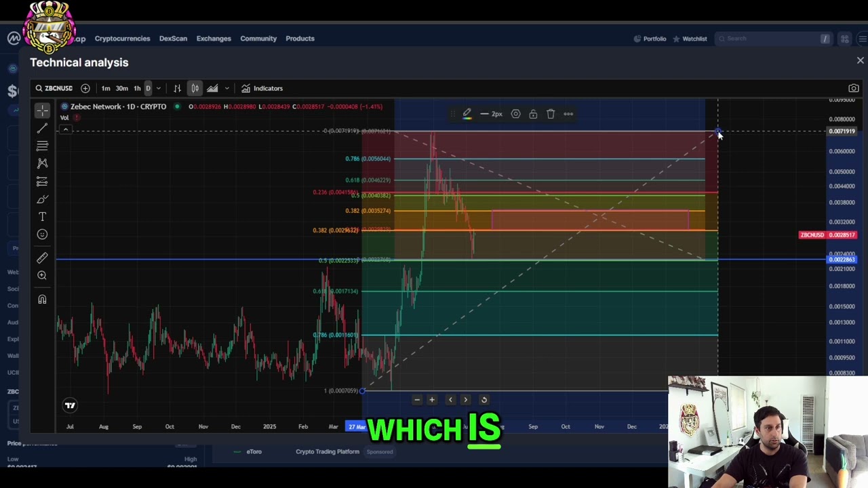Close the Technical analysis panel
The height and width of the screenshot is (488, 868).
pos(860,61)
